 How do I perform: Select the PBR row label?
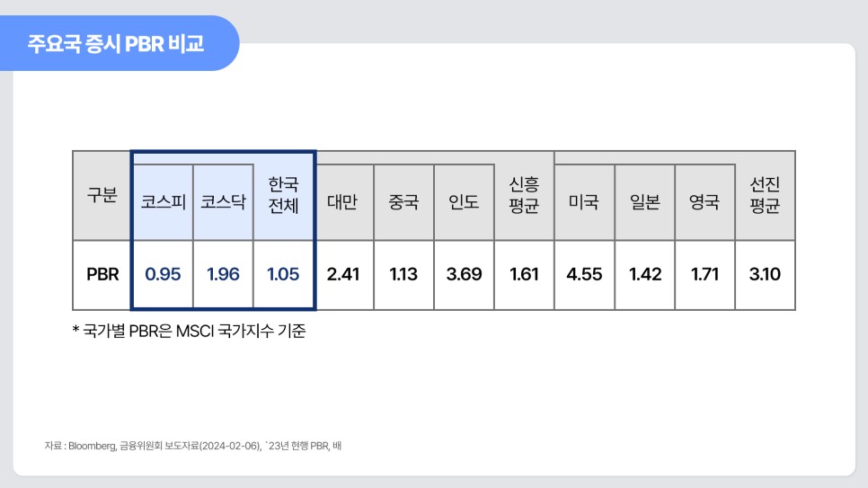coord(102,275)
